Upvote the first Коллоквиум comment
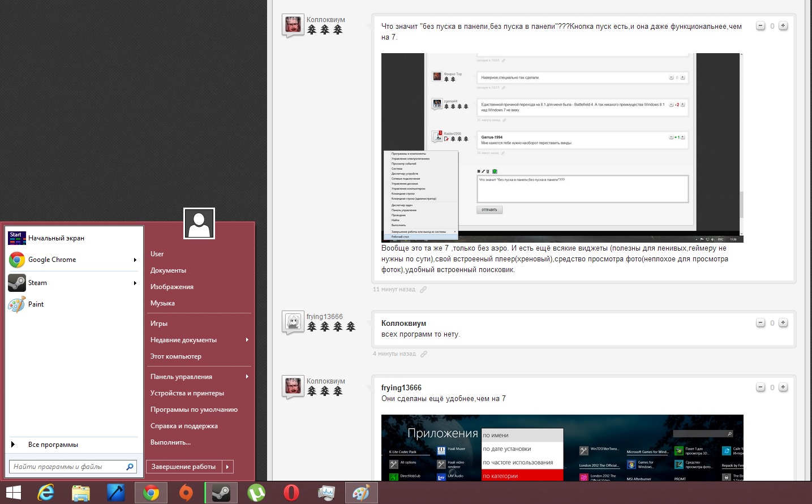812x504 pixels. 783,25
